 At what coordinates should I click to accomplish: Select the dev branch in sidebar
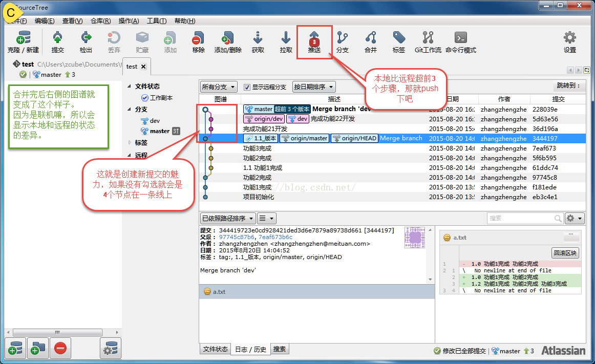click(150, 121)
